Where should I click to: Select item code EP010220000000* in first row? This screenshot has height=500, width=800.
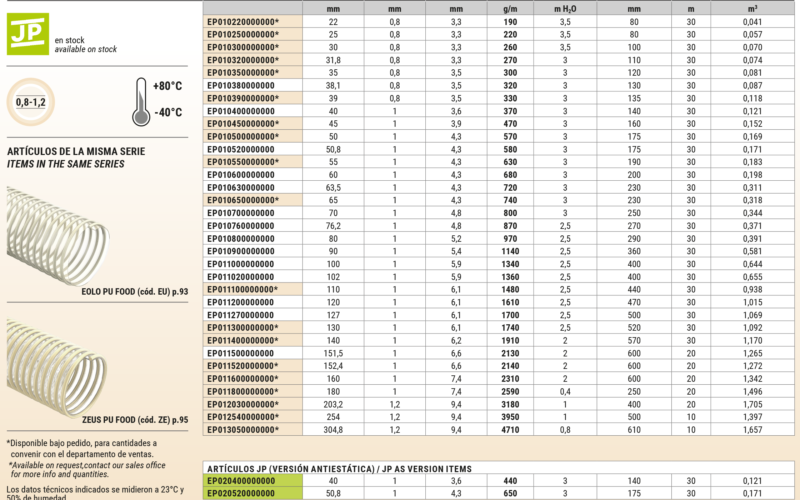pyautogui.click(x=243, y=21)
